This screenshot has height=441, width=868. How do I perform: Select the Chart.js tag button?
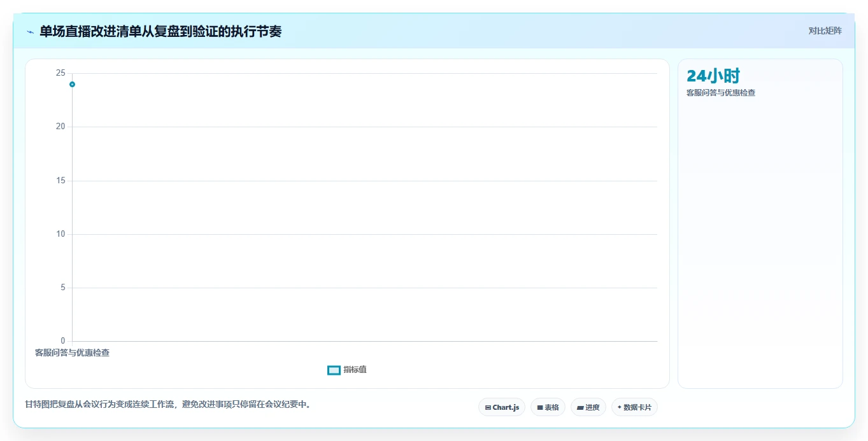pos(502,407)
